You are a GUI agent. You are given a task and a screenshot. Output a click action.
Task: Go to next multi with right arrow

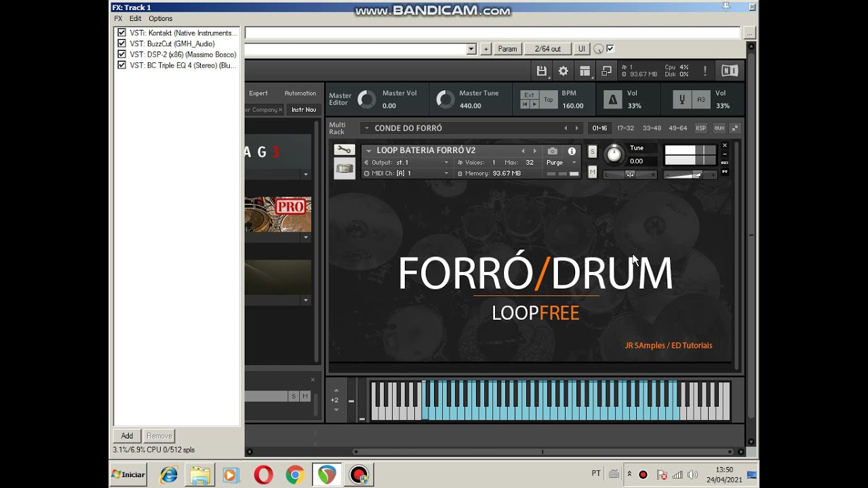(x=577, y=128)
